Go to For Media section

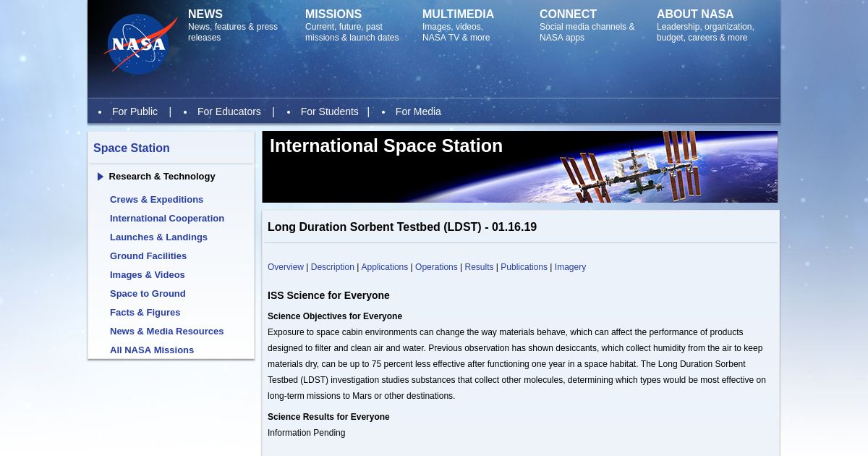418,111
